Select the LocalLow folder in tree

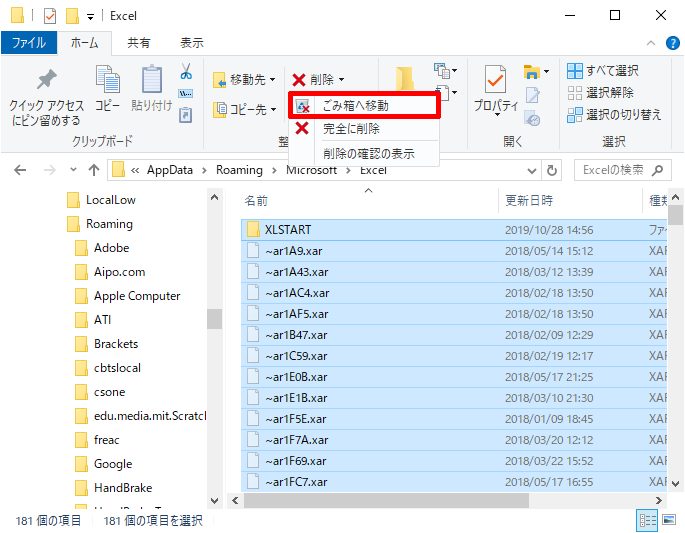[101, 200]
